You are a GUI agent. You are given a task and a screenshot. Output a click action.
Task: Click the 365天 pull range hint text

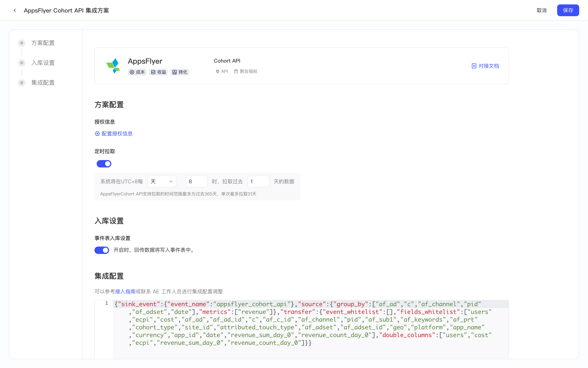pyautogui.click(x=178, y=194)
